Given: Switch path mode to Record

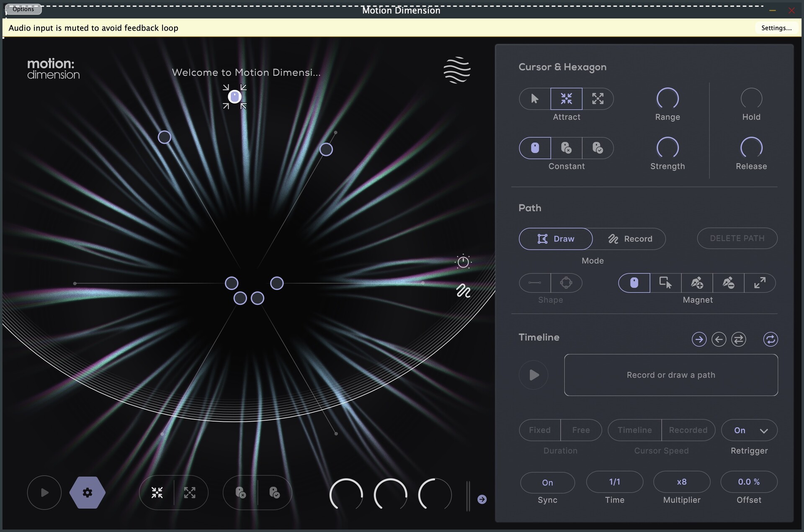Looking at the screenshot, I should pos(629,239).
